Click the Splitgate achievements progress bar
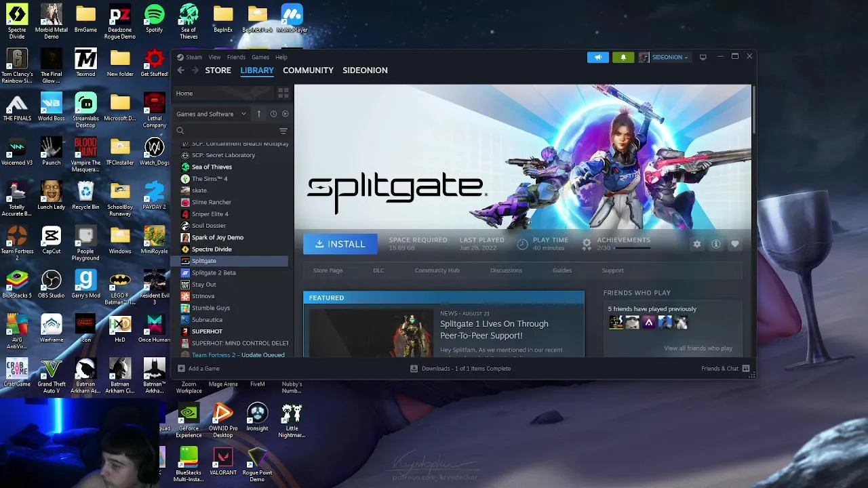Viewport: 868px width, 488px height. click(x=632, y=248)
